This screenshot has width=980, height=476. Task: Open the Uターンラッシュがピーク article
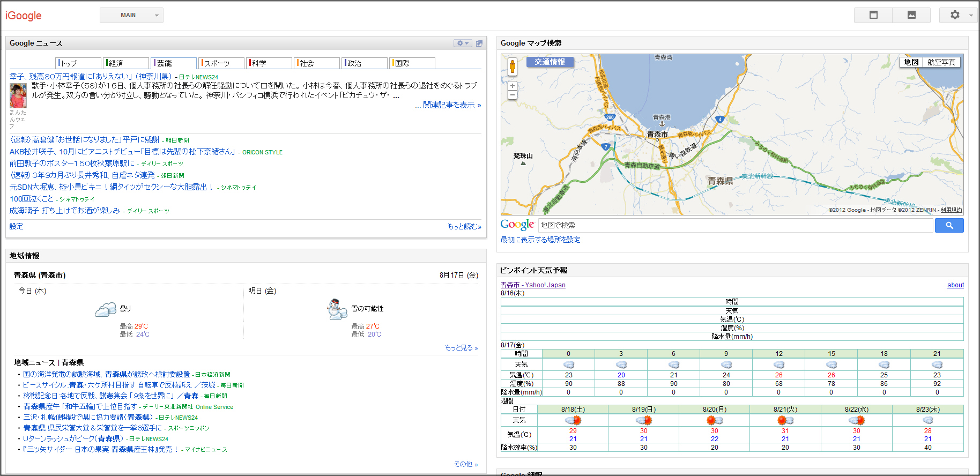[x=73, y=438]
